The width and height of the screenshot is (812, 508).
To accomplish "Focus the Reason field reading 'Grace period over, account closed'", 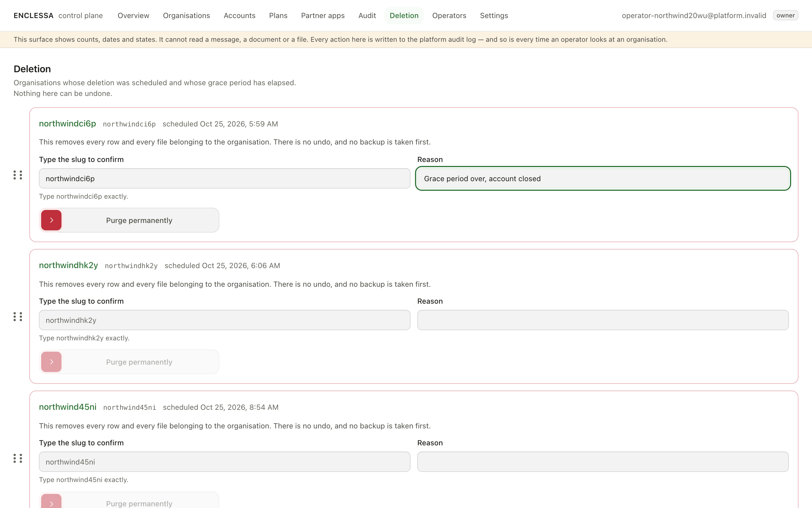I will click(x=603, y=178).
